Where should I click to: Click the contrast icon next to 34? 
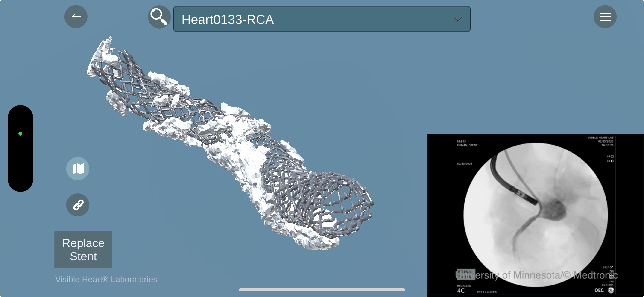612,161
